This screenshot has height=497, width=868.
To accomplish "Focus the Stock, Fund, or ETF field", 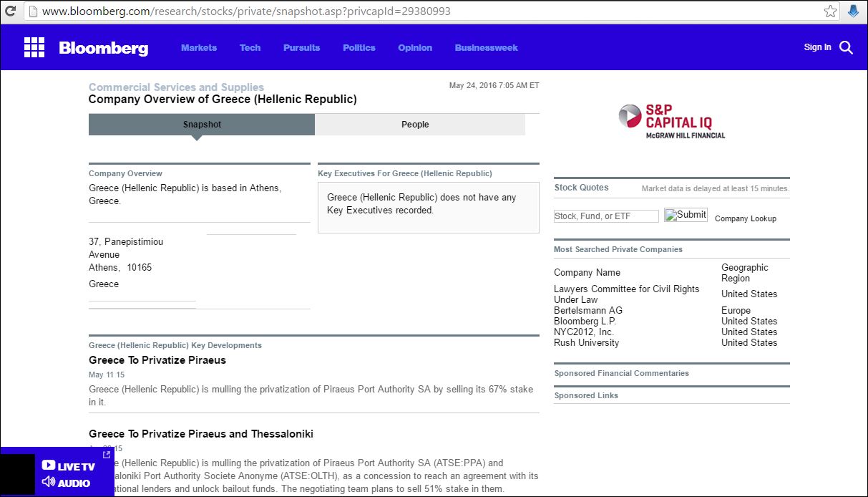I will 606,216.
